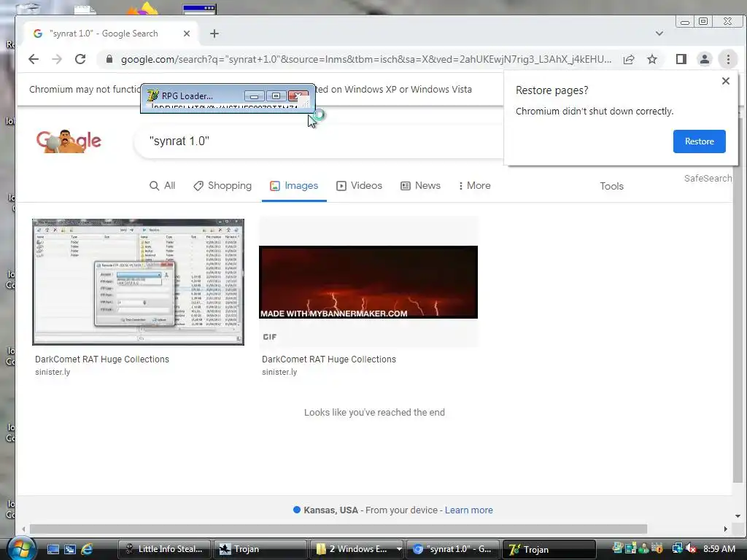Screen dimensions: 747x560
Task: Minimize the RPG Loader window
Action: tap(254, 96)
